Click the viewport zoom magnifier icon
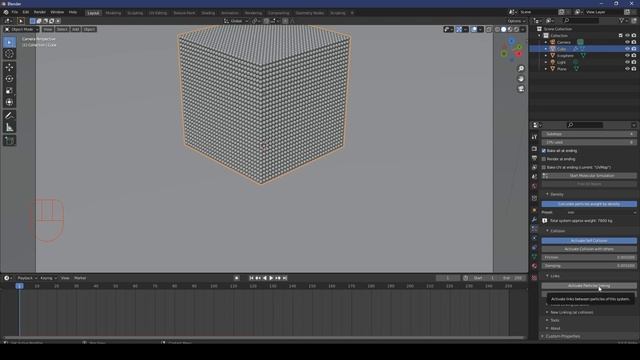The width and height of the screenshot is (640, 360). click(521, 69)
